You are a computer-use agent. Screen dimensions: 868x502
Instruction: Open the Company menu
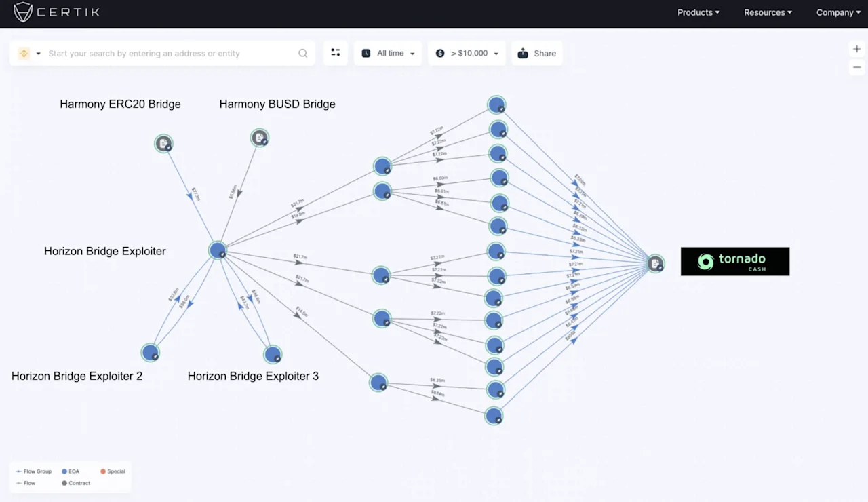tap(838, 12)
